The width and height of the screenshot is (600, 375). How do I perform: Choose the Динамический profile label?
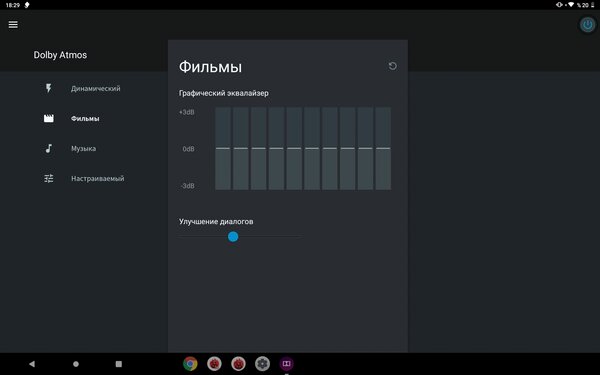tap(96, 88)
